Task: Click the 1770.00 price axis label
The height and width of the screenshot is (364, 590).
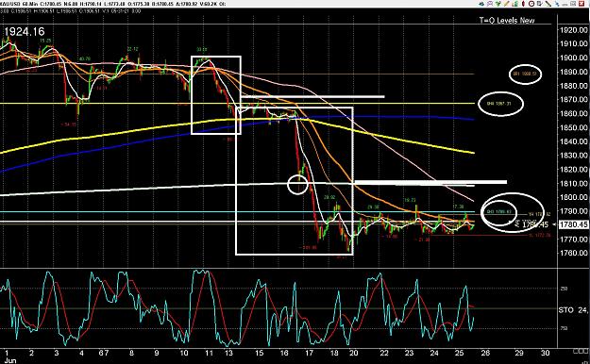Action: [x=573, y=240]
